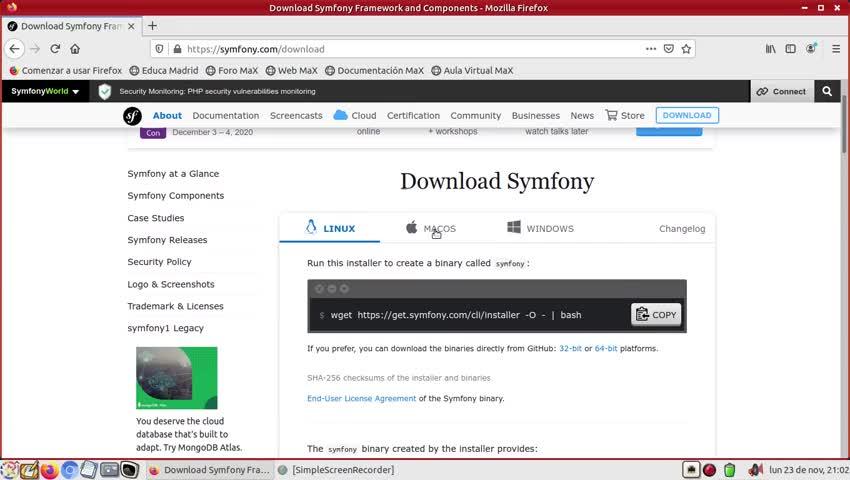Image resolution: width=850 pixels, height=480 pixels.
Task: Open symfony1 Legacy sidebar link
Action: tap(165, 328)
